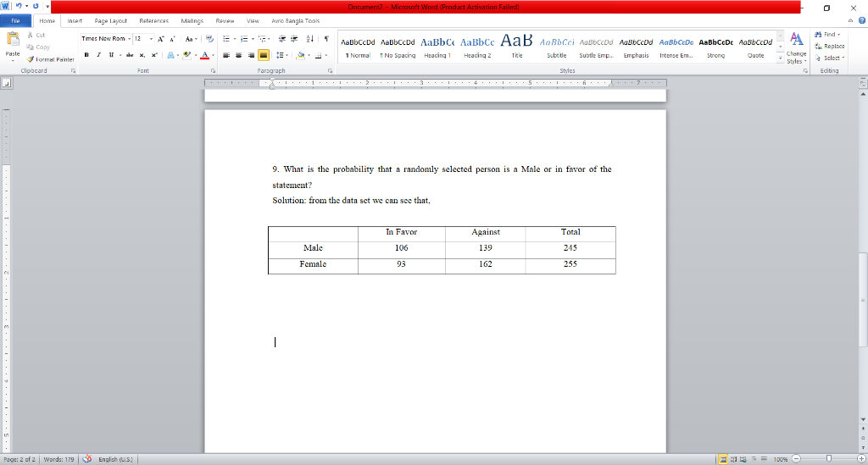Switch to Draft view icon
868x465 pixels.
pyautogui.click(x=764, y=459)
